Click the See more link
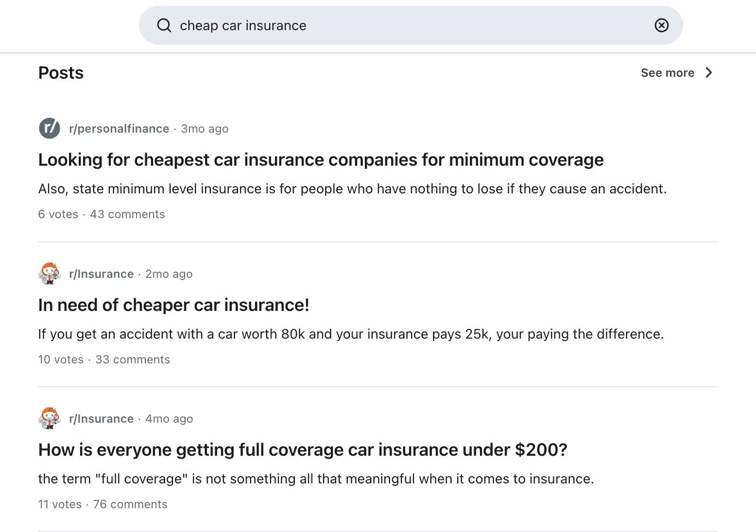 tap(668, 72)
